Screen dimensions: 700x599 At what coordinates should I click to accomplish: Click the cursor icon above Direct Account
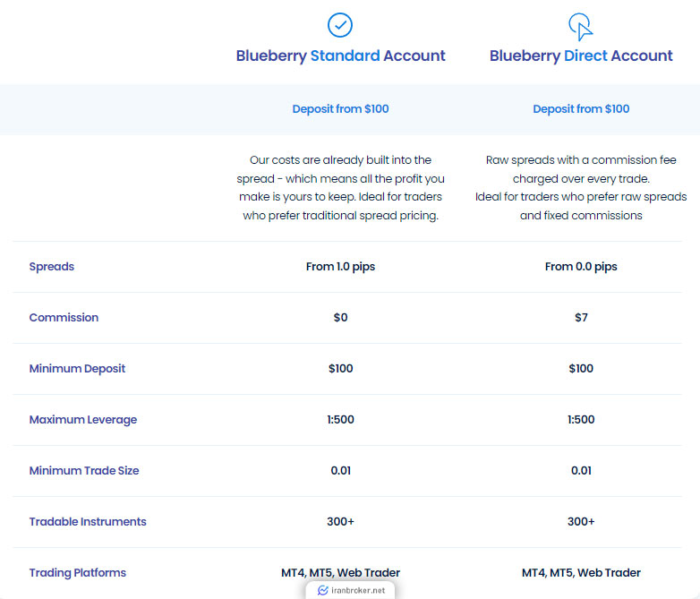click(x=581, y=27)
